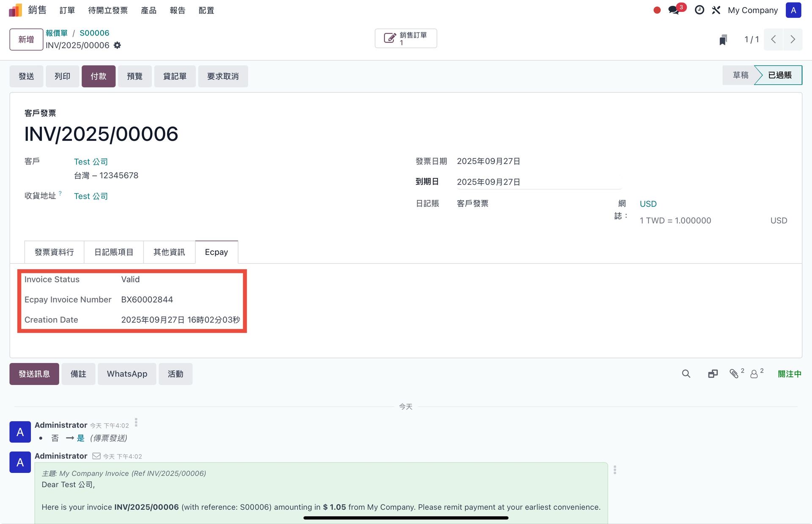The image size is (812, 524).
Task: Click the 草稿 status bar stage
Action: [x=740, y=75]
